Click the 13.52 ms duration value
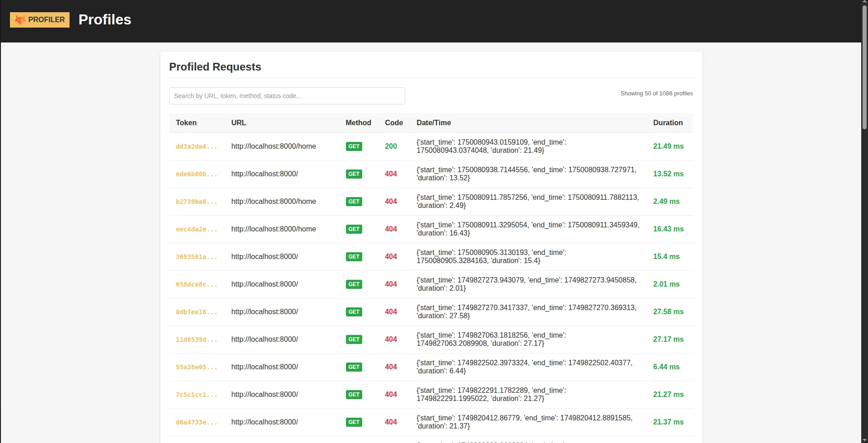The height and width of the screenshot is (443, 868). (x=668, y=174)
